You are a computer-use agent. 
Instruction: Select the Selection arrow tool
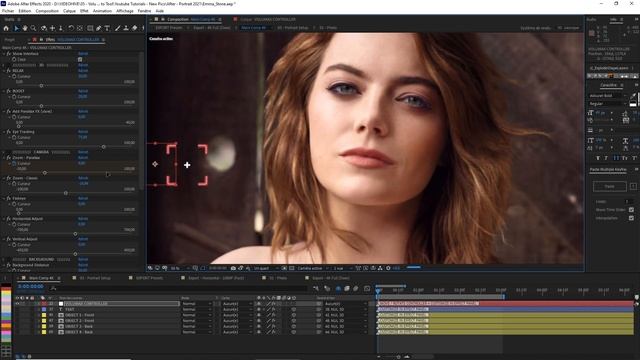[x=16, y=28]
